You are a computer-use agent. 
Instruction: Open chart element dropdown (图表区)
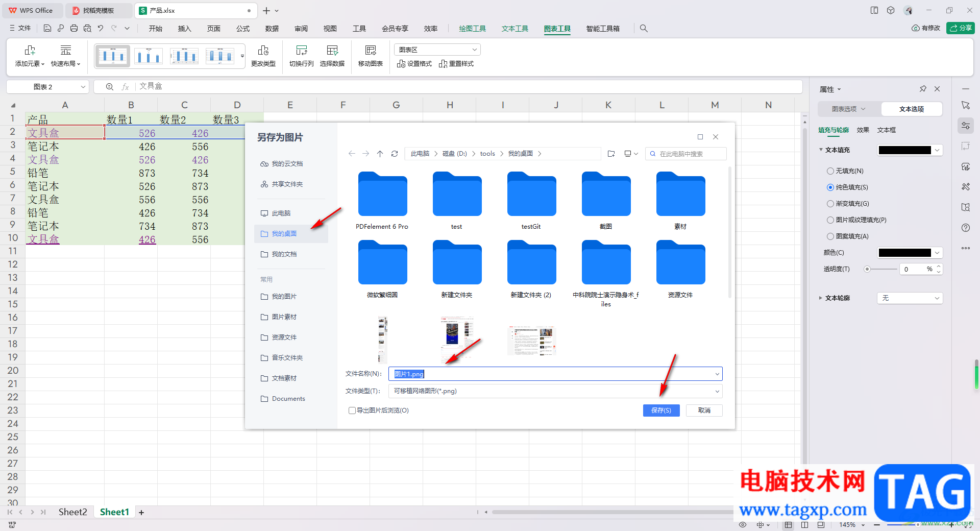[437, 50]
